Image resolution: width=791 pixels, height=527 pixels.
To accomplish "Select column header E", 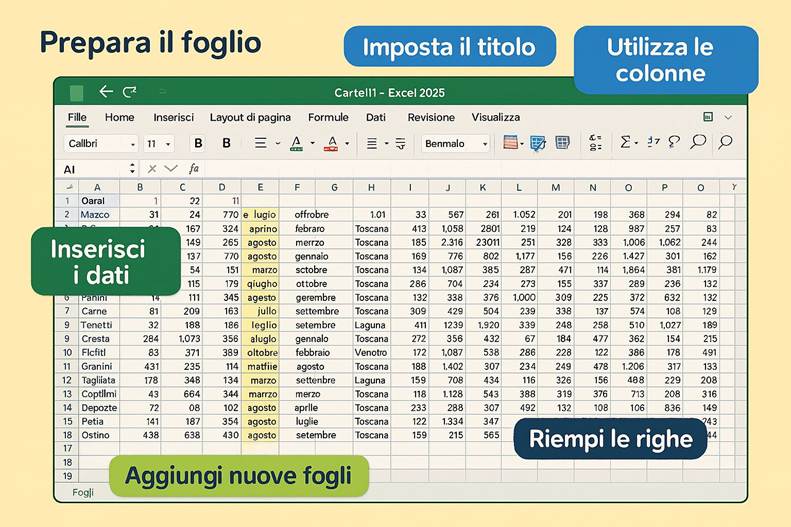I will (260, 187).
